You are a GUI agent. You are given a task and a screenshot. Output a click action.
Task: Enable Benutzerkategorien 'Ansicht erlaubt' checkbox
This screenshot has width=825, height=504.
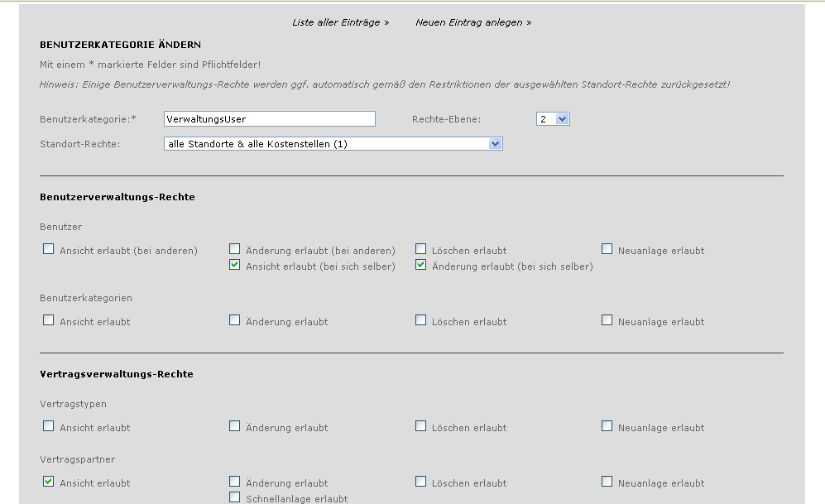[49, 320]
